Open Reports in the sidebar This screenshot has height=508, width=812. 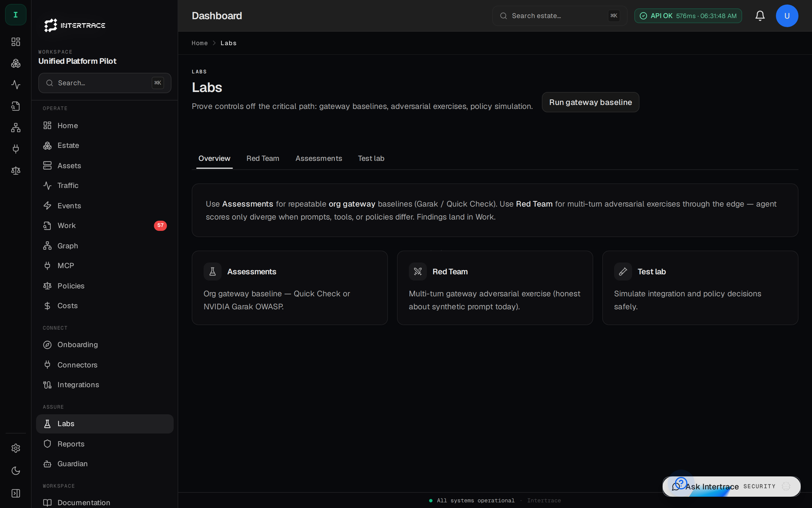[105, 444]
